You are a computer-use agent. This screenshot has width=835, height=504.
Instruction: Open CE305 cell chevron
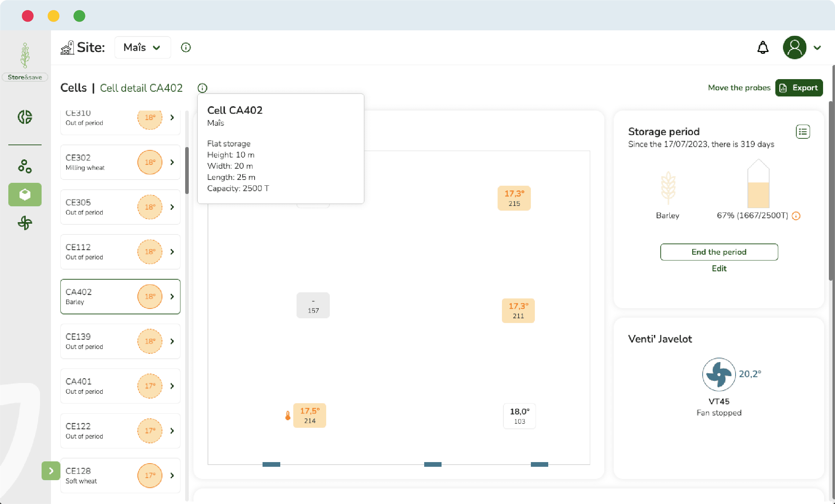click(x=172, y=207)
